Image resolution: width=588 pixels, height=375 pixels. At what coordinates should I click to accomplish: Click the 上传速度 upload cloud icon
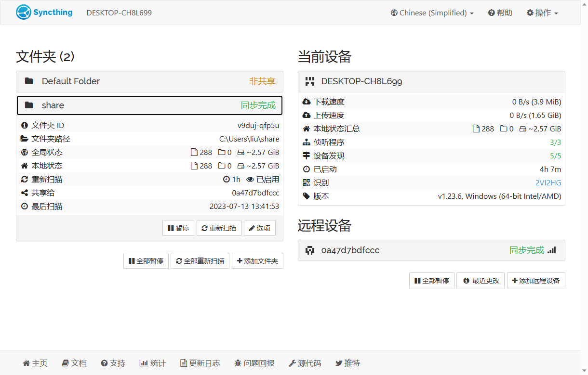(x=307, y=116)
